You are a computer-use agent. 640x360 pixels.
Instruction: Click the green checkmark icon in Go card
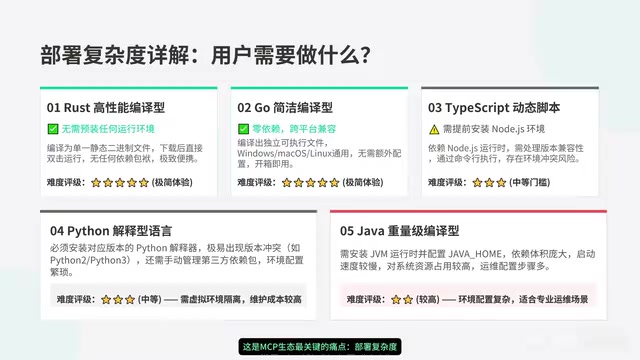click(243, 129)
